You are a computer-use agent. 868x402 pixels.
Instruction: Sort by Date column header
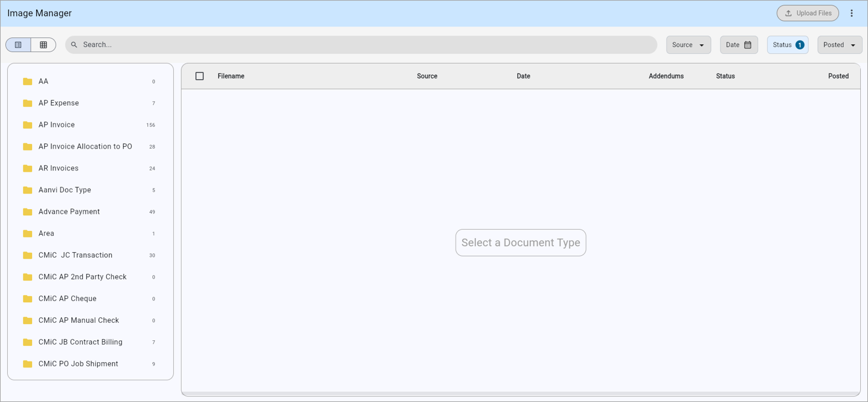(x=523, y=76)
